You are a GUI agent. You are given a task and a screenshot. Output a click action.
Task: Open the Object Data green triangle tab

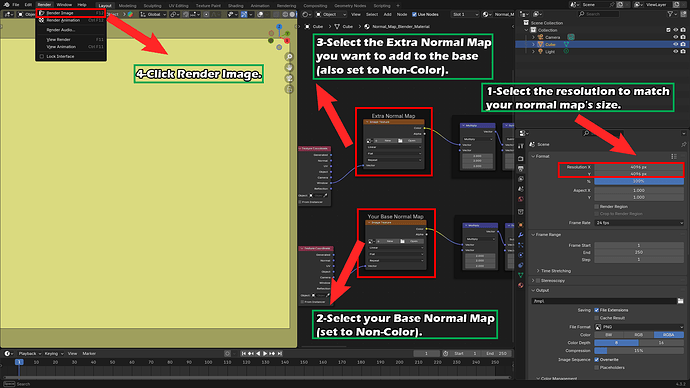pyautogui.click(x=521, y=275)
